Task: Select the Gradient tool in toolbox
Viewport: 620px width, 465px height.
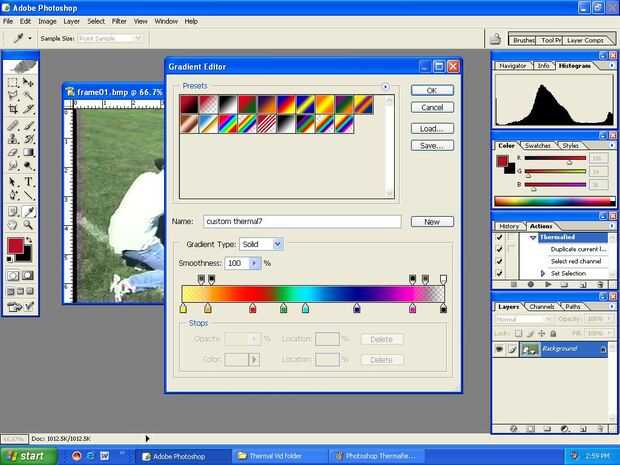Action: (x=28, y=152)
